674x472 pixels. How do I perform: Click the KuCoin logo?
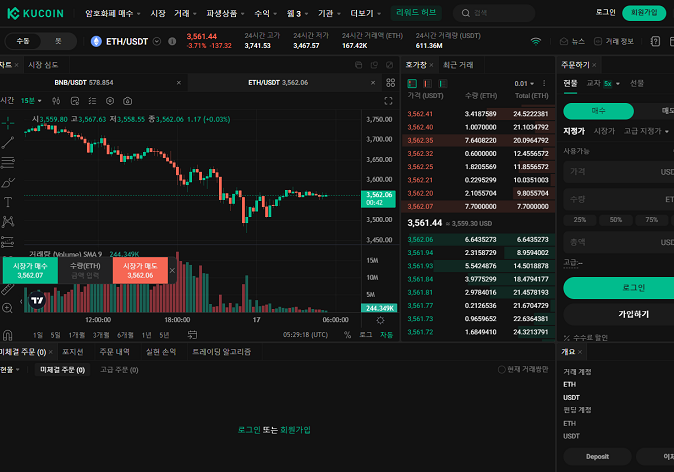click(x=35, y=13)
